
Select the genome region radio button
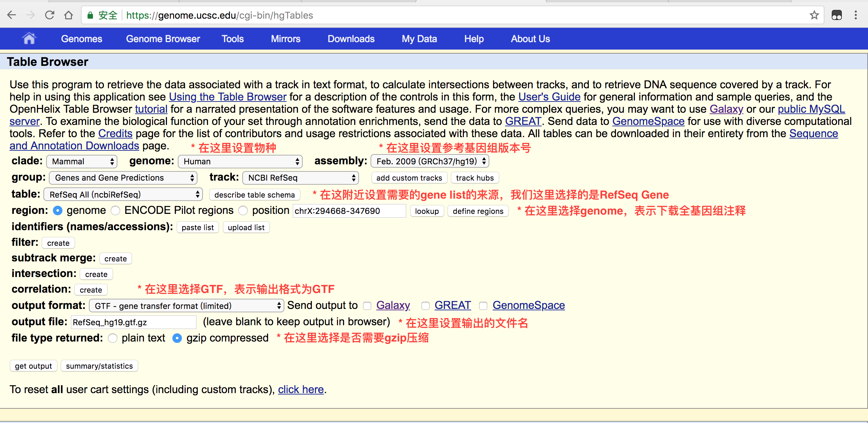click(58, 210)
